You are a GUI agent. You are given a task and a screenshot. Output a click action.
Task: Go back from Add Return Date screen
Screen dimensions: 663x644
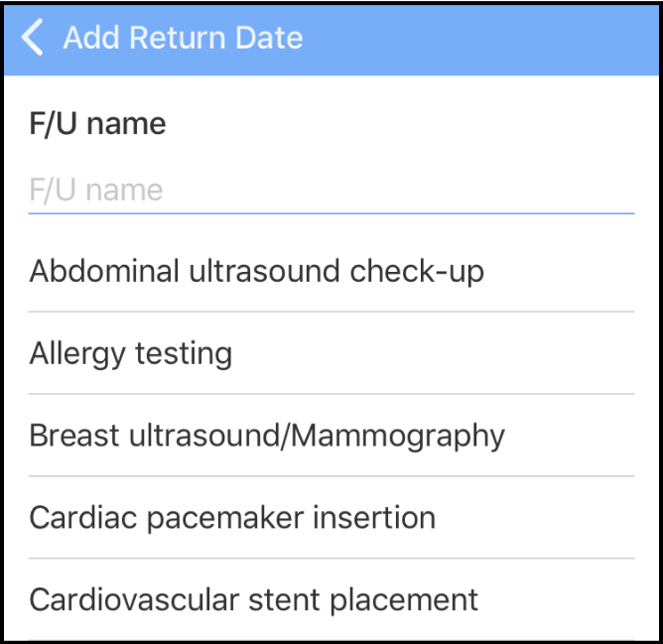(33, 39)
